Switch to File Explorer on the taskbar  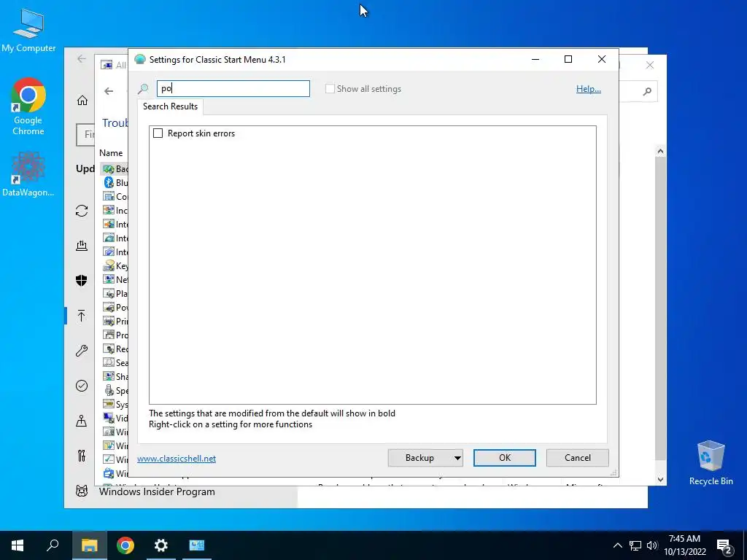click(89, 545)
